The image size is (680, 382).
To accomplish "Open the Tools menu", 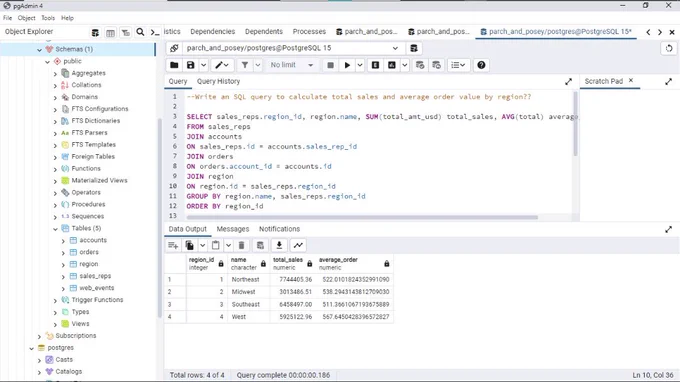I will tap(48, 18).
